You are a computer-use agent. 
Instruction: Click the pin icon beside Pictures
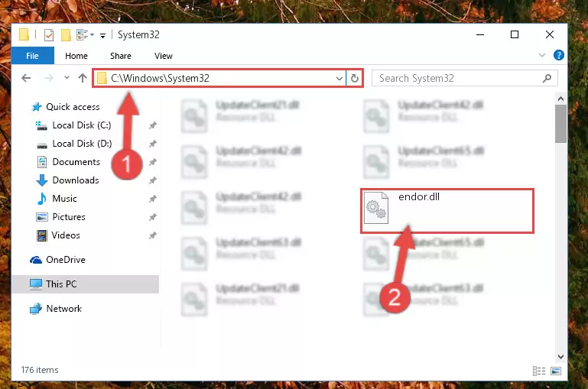(x=153, y=217)
